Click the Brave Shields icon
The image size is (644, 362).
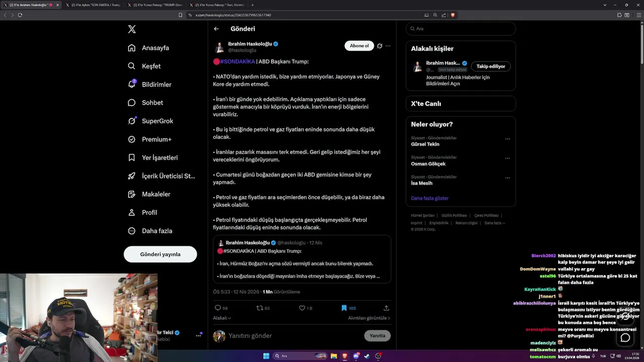tap(453, 15)
